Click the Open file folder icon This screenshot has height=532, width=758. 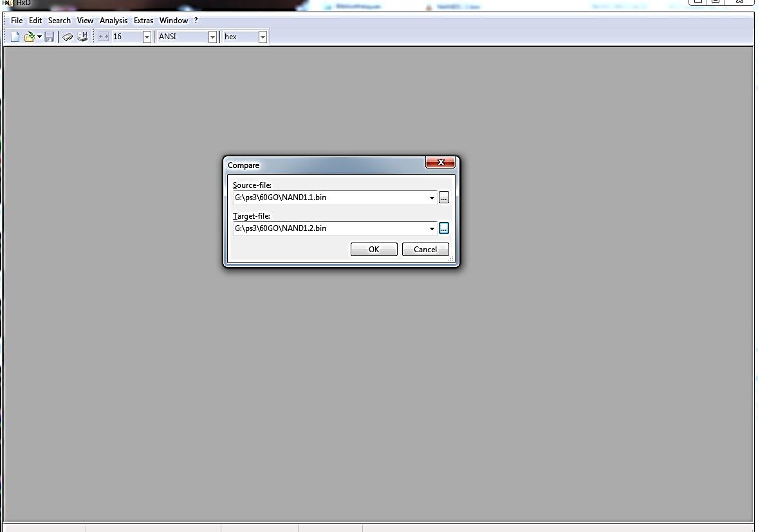(x=29, y=37)
